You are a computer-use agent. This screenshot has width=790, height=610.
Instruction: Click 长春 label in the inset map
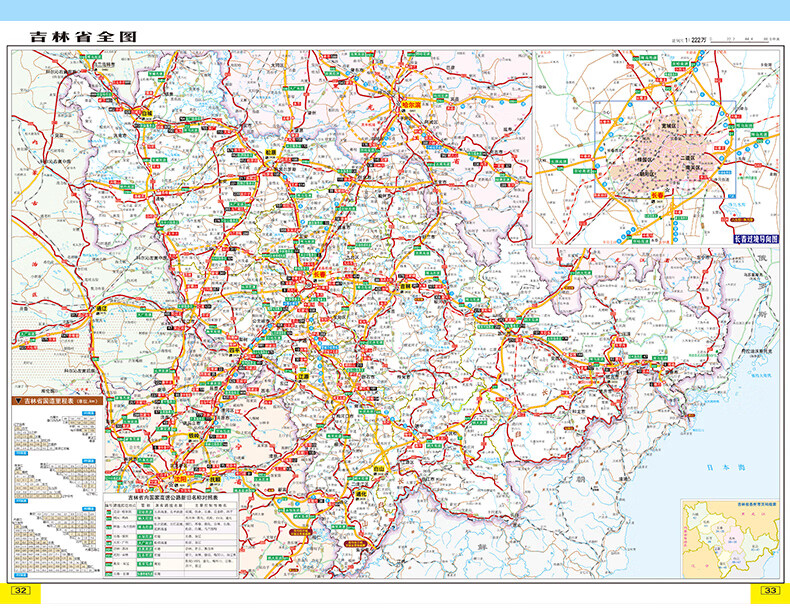[658, 195]
